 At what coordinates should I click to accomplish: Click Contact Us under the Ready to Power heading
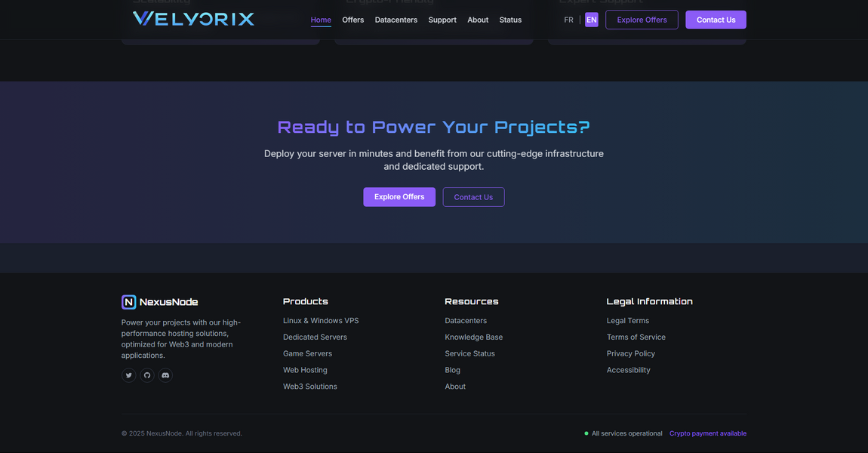[473, 197]
